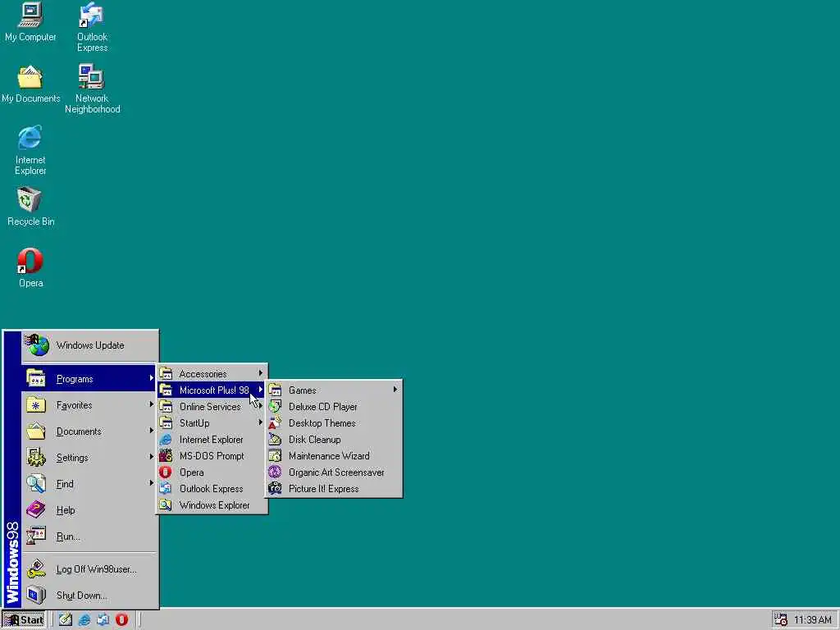Expand the Games submenu in Plus! 98
Image resolution: width=840 pixels, height=630 pixels.
(334, 390)
